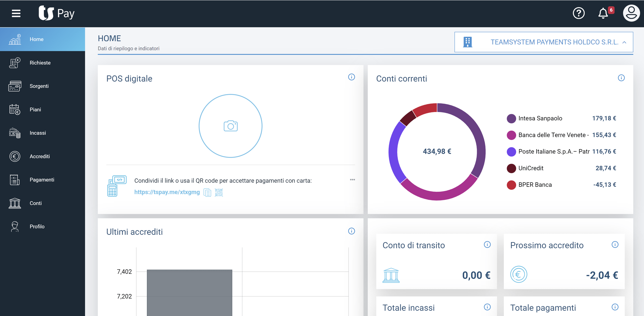Click the Incassi cash sidebar icon
This screenshot has height=316, width=644.
click(15, 133)
